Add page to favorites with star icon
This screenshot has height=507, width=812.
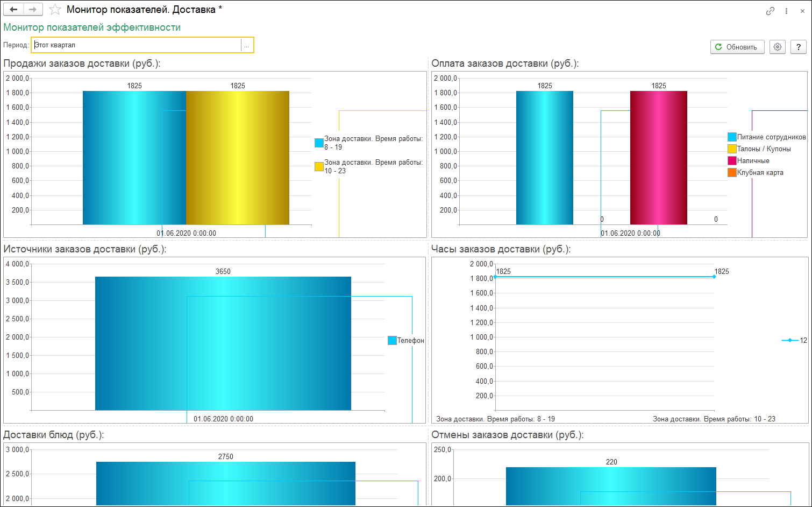(x=55, y=10)
